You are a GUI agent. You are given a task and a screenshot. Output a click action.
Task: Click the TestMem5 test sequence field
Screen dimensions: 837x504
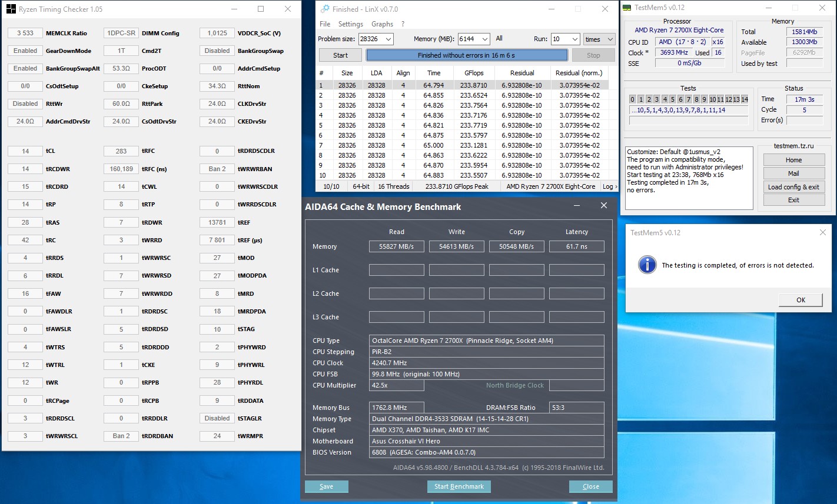pos(689,110)
